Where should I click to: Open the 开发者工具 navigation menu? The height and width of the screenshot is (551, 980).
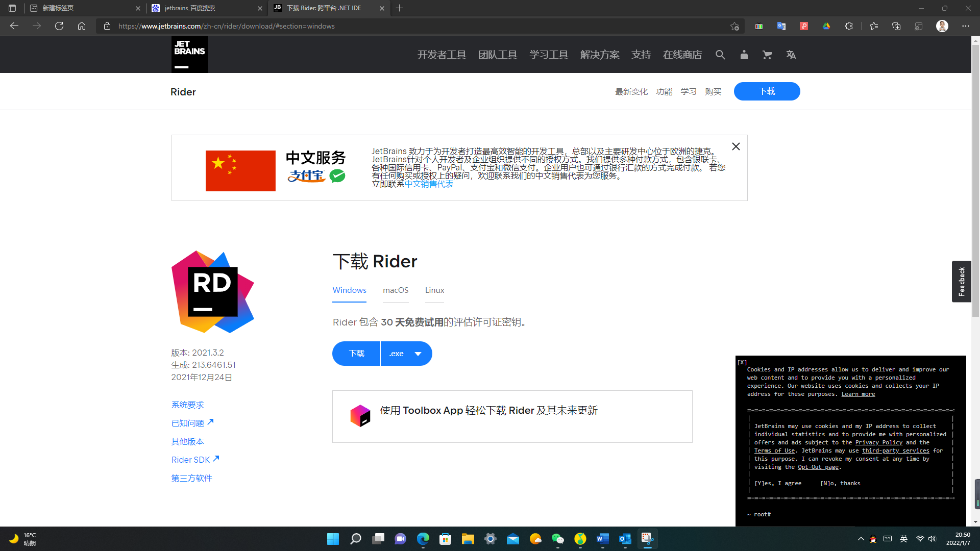click(442, 55)
